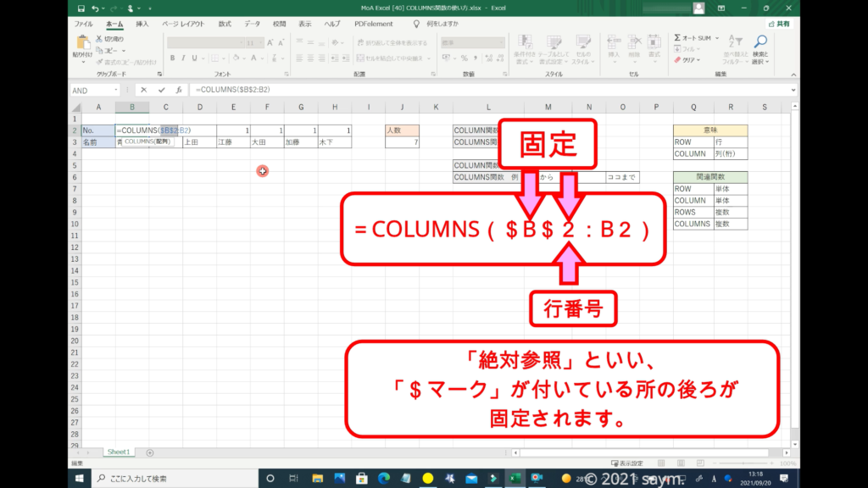Viewport: 868px width, 488px height.
Task: Expand the formula bar with right-edge chevron
Action: tap(793, 90)
